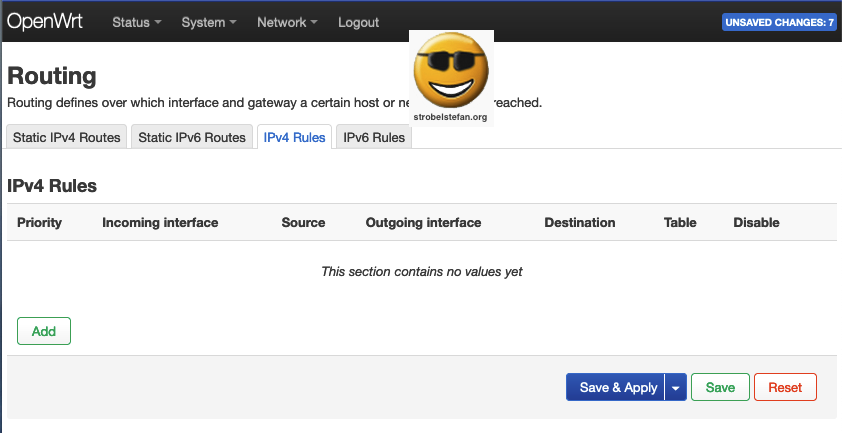Click the Incoming interface column header
Image resolution: width=842 pixels, height=433 pixels.
(160, 222)
